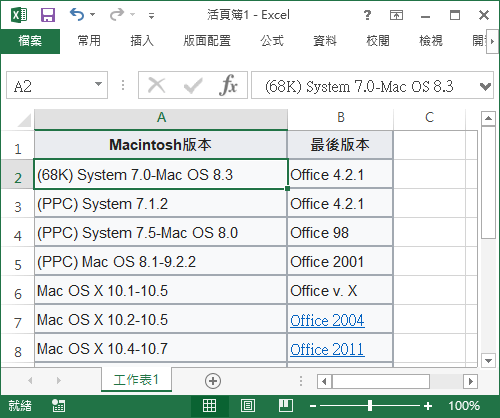Select the 最後版本 header cell
500x418 pixels.
tap(340, 145)
